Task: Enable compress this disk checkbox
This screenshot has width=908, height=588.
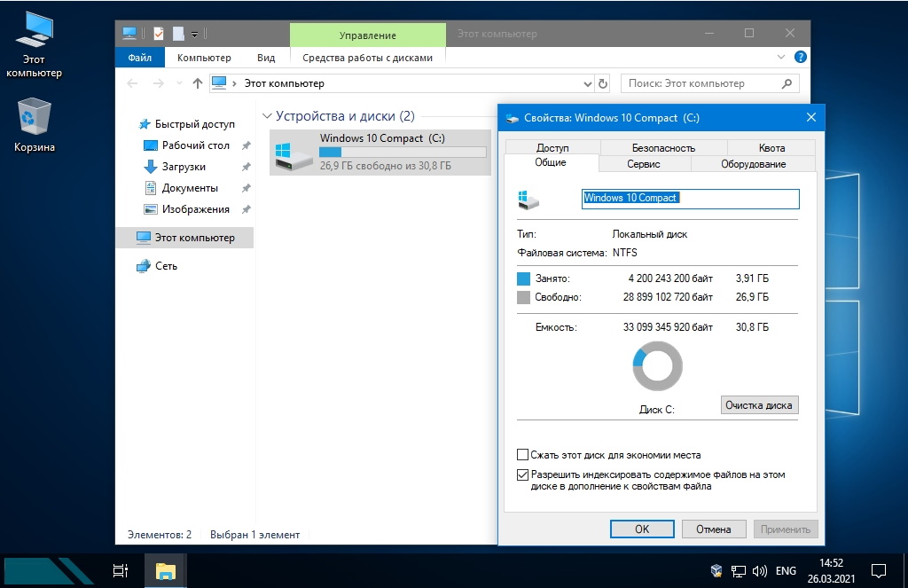Action: (x=522, y=455)
